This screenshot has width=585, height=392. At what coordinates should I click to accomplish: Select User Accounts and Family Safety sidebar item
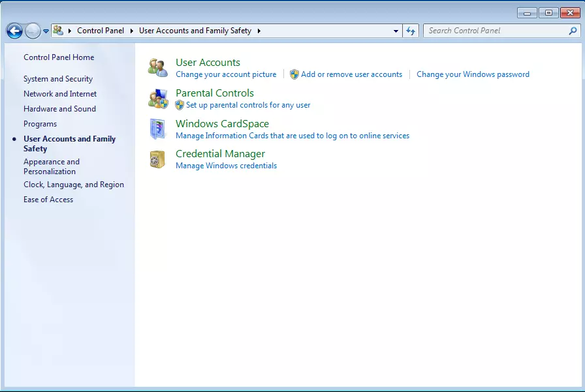69,144
